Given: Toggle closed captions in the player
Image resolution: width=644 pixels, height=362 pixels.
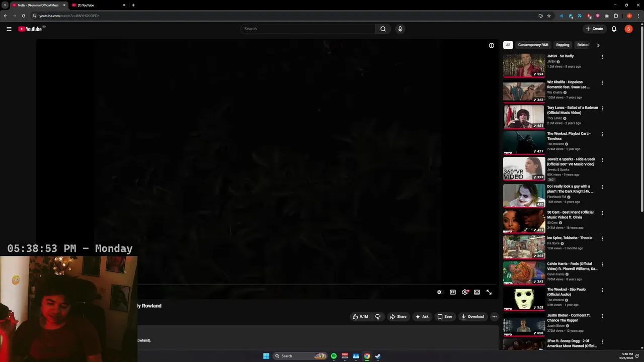Looking at the screenshot, I should [x=453, y=292].
